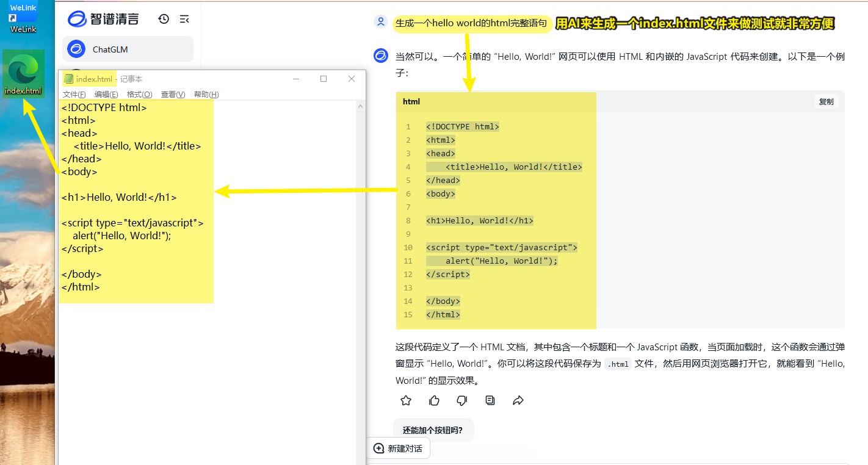The height and width of the screenshot is (465, 868).
Task: Open the 编辑(E) menu in Notepad
Action: [x=106, y=94]
